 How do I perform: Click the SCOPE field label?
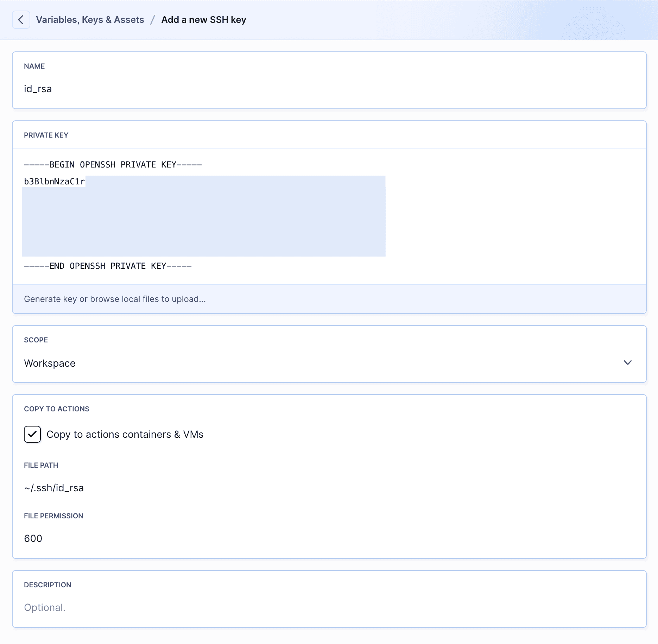coord(36,340)
